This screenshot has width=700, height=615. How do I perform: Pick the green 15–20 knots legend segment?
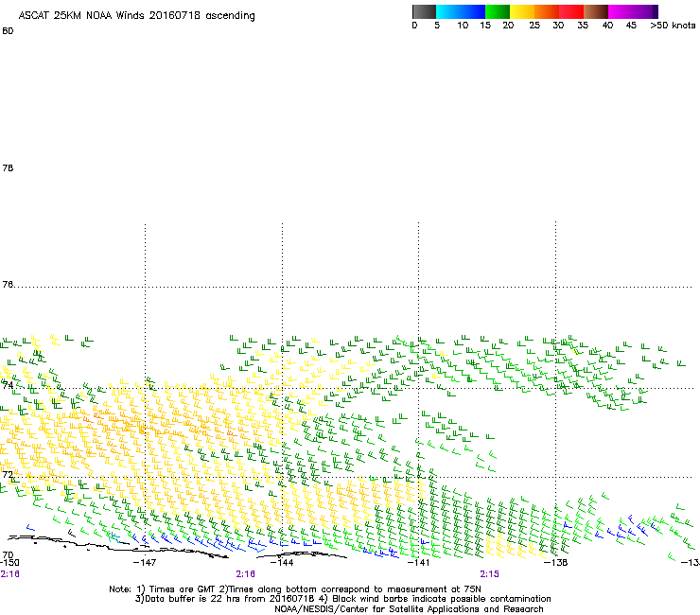[x=498, y=11]
